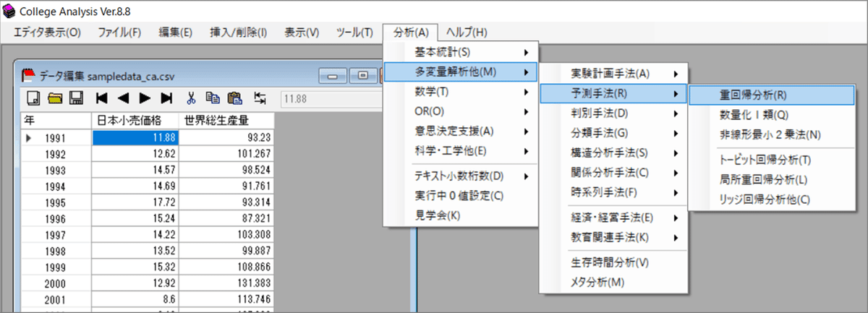868x313 pixels.
Task: Expand the テキスト小数桁数(D) submenu
Action: coord(461,176)
